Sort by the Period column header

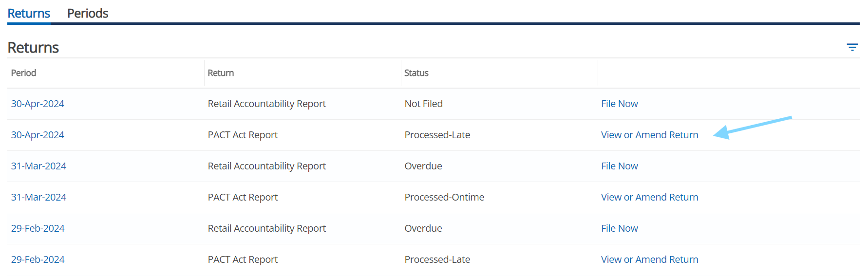coord(23,73)
